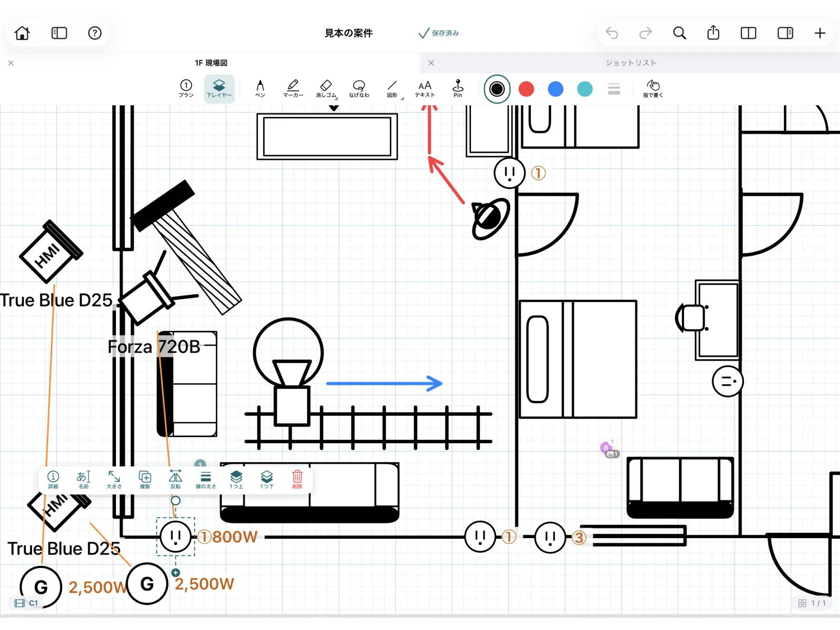Open the C1 camera indicator
840x630 pixels.
point(26,603)
